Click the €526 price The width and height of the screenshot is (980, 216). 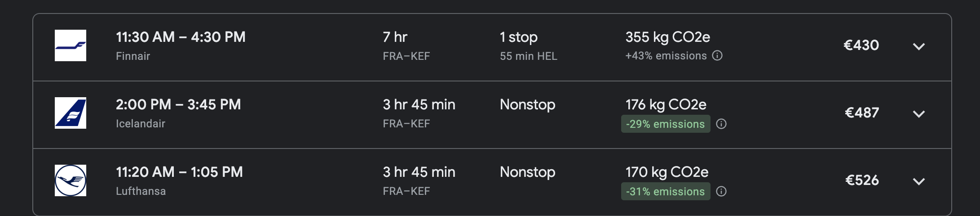tap(862, 180)
